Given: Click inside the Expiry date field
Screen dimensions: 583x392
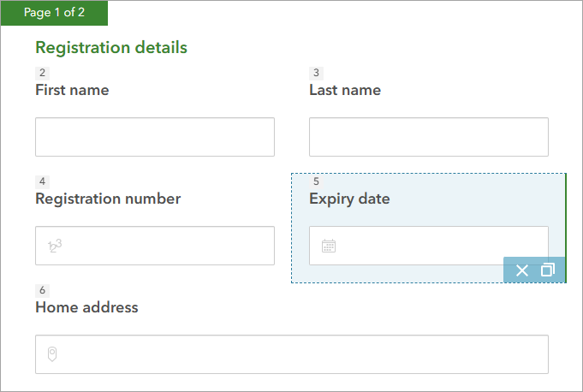Looking at the screenshot, I should [x=437, y=246].
